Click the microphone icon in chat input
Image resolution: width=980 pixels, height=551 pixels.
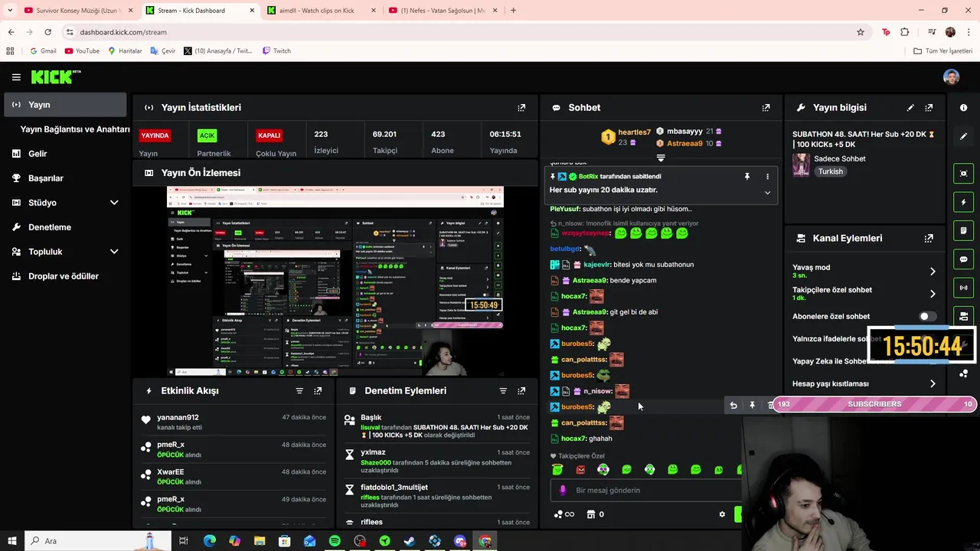(x=563, y=491)
